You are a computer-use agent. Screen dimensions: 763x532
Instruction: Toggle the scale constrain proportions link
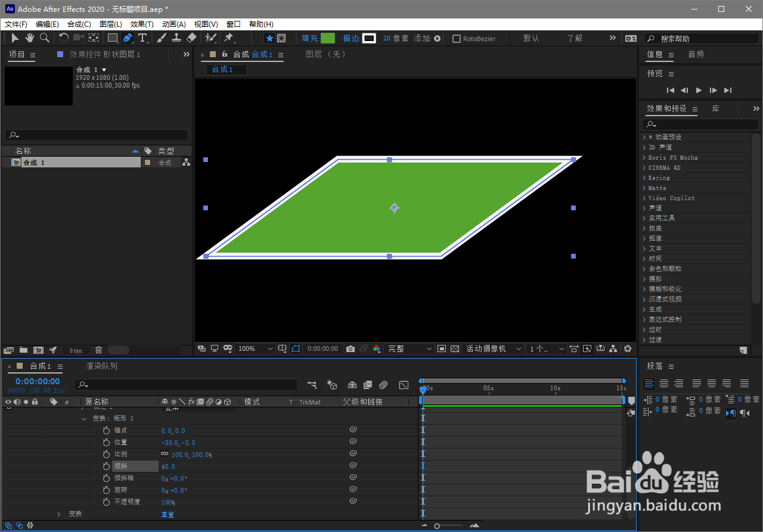pos(165,454)
